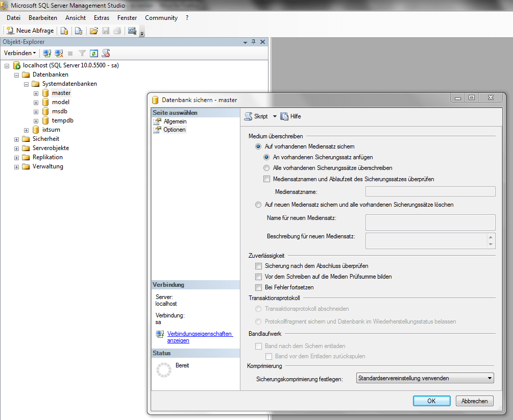Collapse the localhost server node
Image resolution: width=513 pixels, height=420 pixels.
pyautogui.click(x=7, y=66)
